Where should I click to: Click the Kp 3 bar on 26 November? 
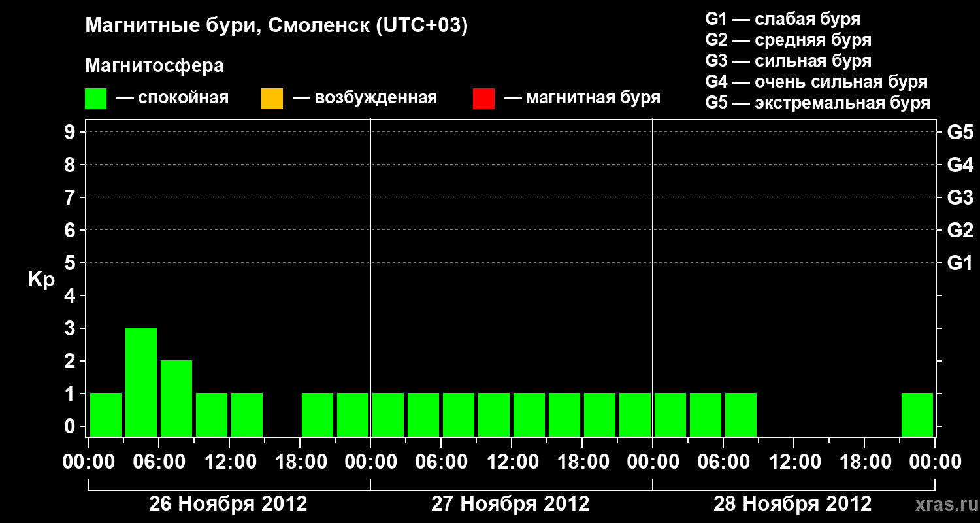pos(141,382)
